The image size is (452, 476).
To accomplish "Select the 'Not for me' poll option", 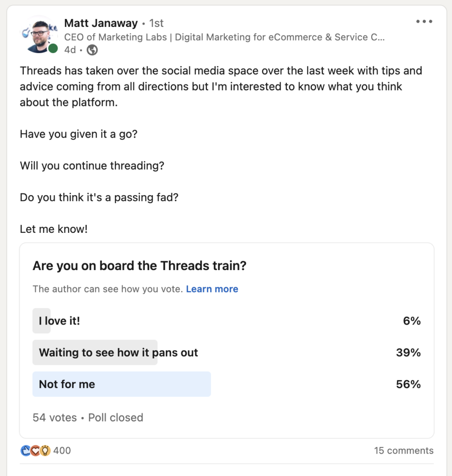I will tap(227, 384).
